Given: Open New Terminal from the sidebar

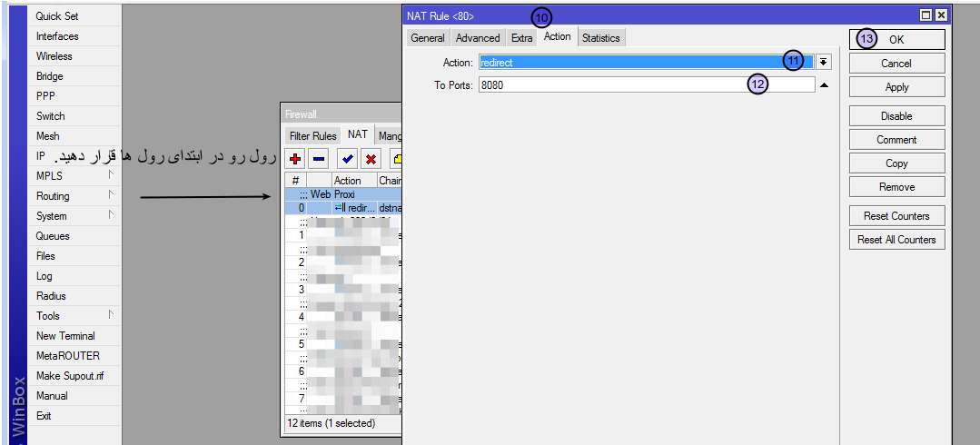Looking at the screenshot, I should coord(65,336).
